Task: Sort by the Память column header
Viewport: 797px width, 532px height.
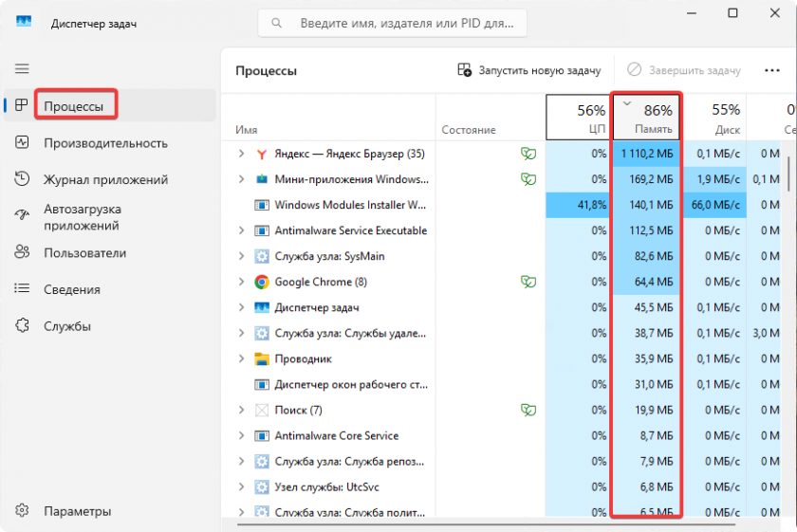Action: click(647, 118)
